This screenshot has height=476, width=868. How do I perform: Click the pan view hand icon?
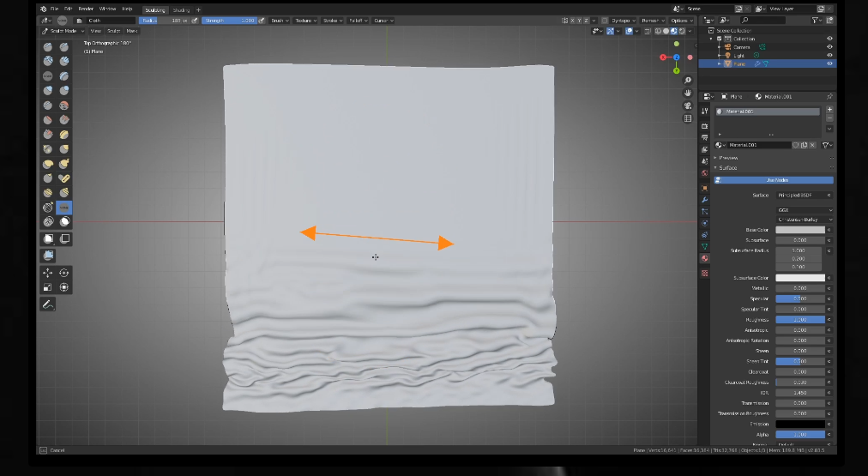coord(688,93)
